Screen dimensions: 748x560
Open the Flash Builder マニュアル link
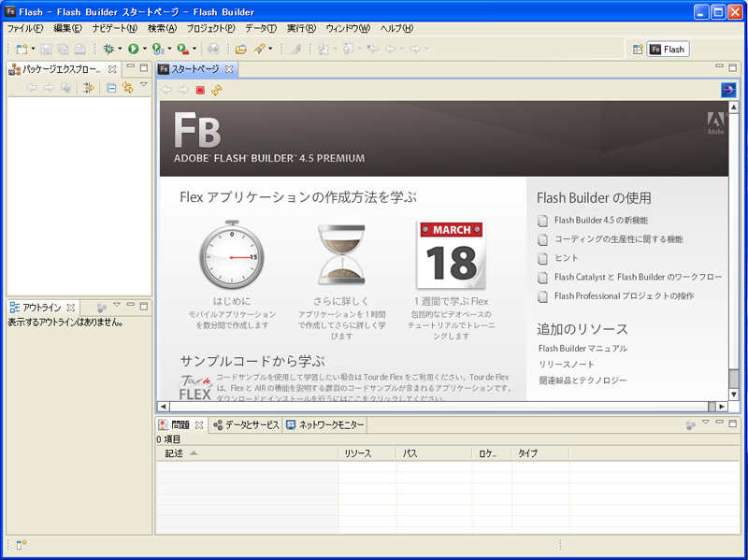(583, 348)
